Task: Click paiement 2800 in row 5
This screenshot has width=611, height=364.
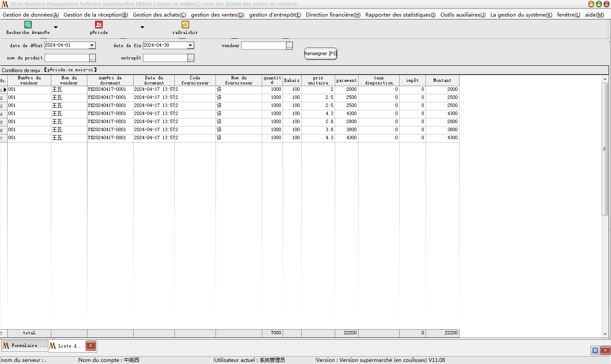Action: click(347, 122)
